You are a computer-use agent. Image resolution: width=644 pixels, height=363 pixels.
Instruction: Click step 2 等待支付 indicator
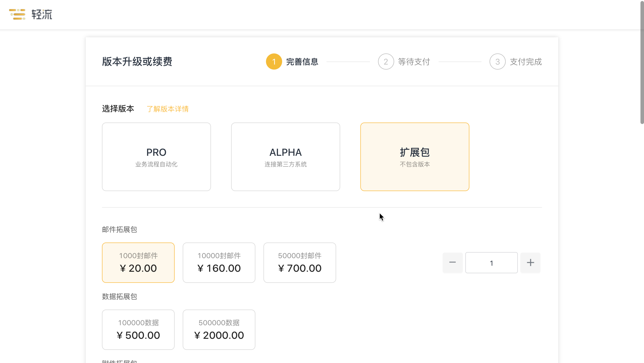tap(404, 62)
